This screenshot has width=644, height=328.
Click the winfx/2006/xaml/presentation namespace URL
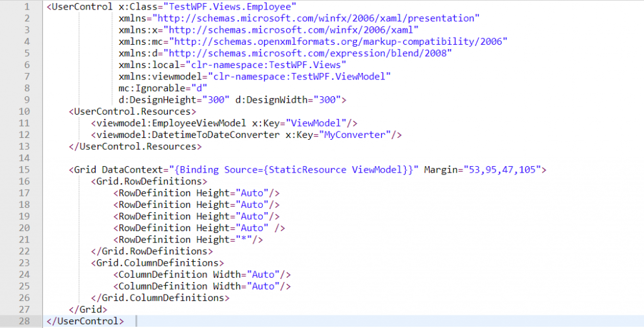click(x=316, y=18)
